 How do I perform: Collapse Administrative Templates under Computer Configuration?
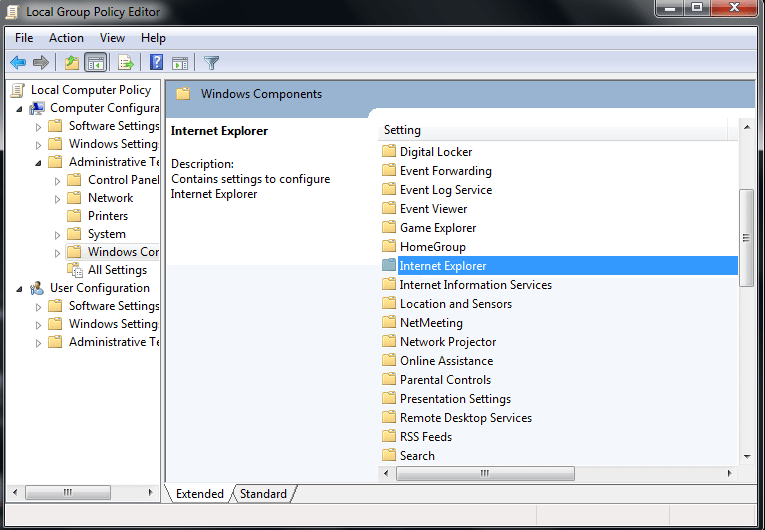pos(38,163)
